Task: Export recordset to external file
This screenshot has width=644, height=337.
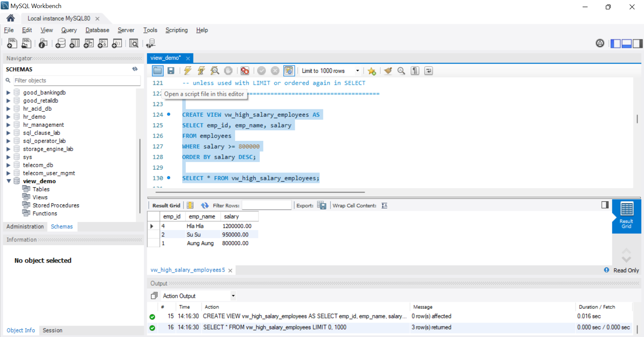Action: [x=321, y=205]
